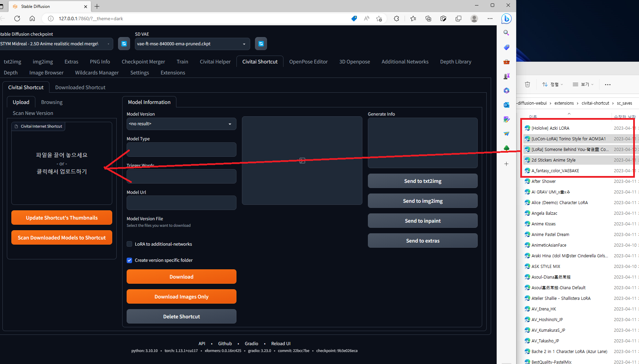Screen dimensions: 639x364
Task: Open the Image Browser tab
Action: [46, 73]
